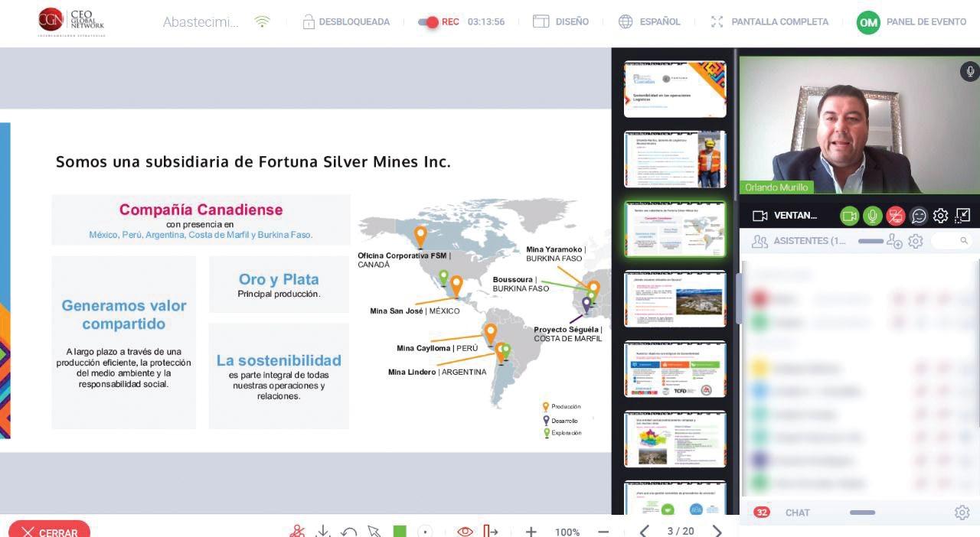Select highlighted slide thumbnail 3
This screenshot has height=537, width=980.
coord(675,229)
